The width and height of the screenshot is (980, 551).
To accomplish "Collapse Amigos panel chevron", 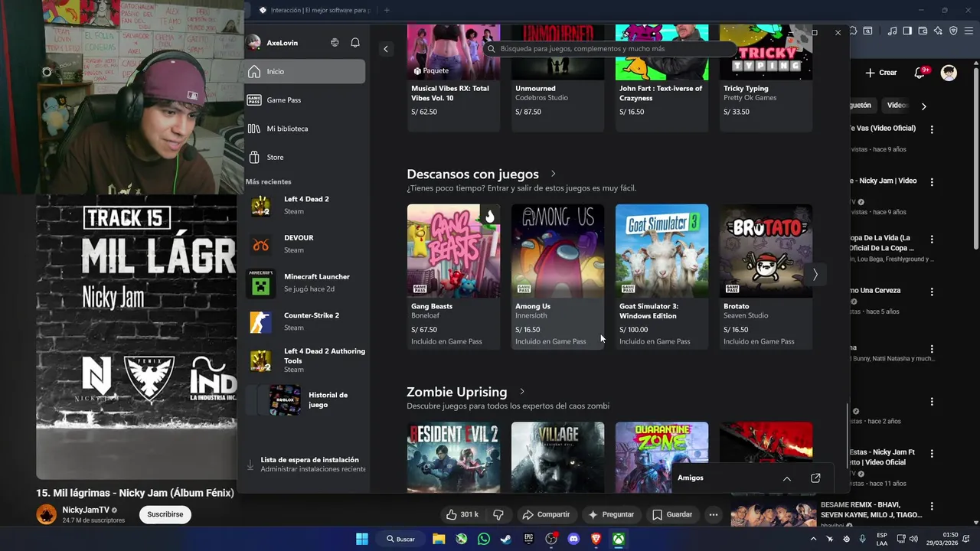I will [x=786, y=478].
